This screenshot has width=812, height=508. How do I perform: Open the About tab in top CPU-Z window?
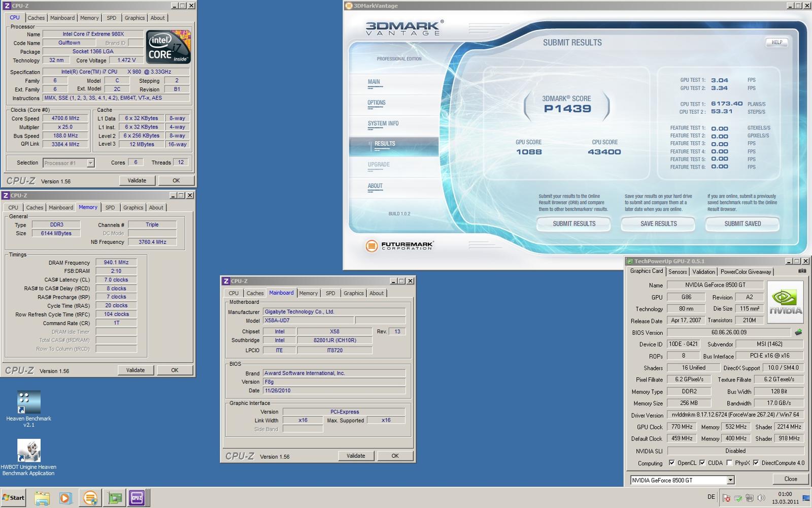coord(158,18)
